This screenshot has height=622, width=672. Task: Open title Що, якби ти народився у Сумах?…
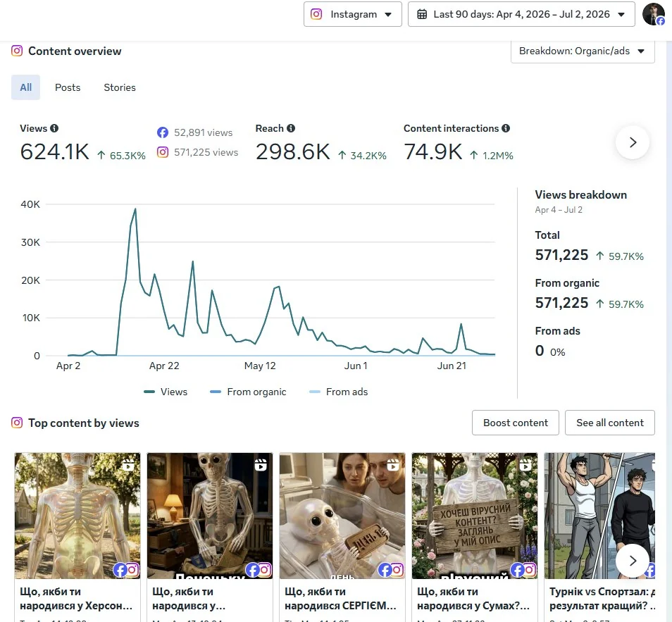(x=473, y=599)
